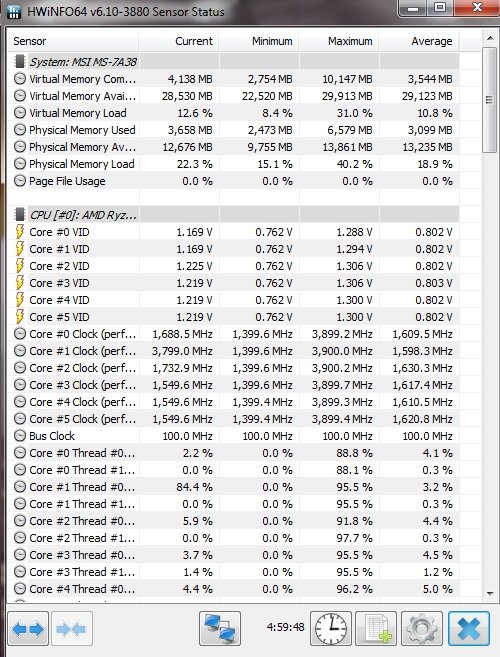
Task: Click the Maximum column header
Action: pyautogui.click(x=339, y=41)
